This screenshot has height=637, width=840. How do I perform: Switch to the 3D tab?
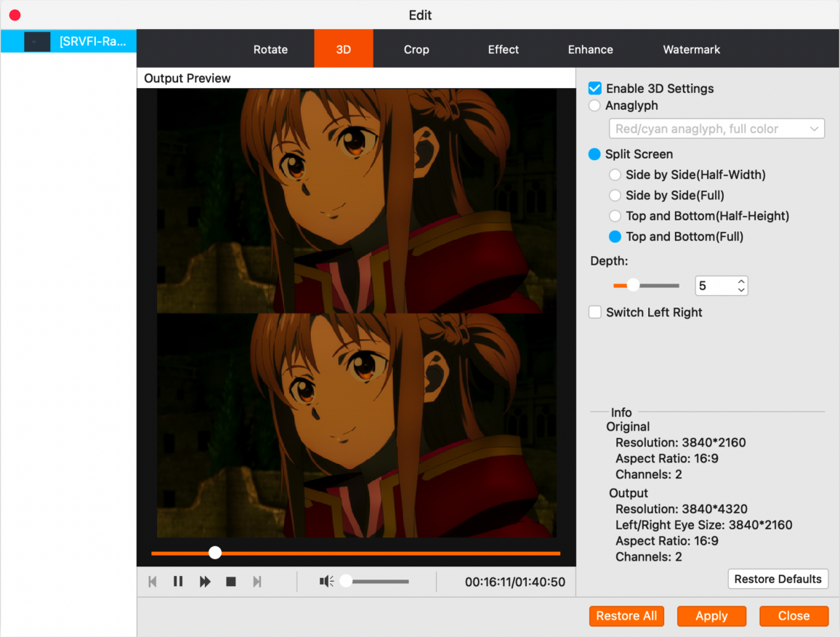tap(344, 49)
